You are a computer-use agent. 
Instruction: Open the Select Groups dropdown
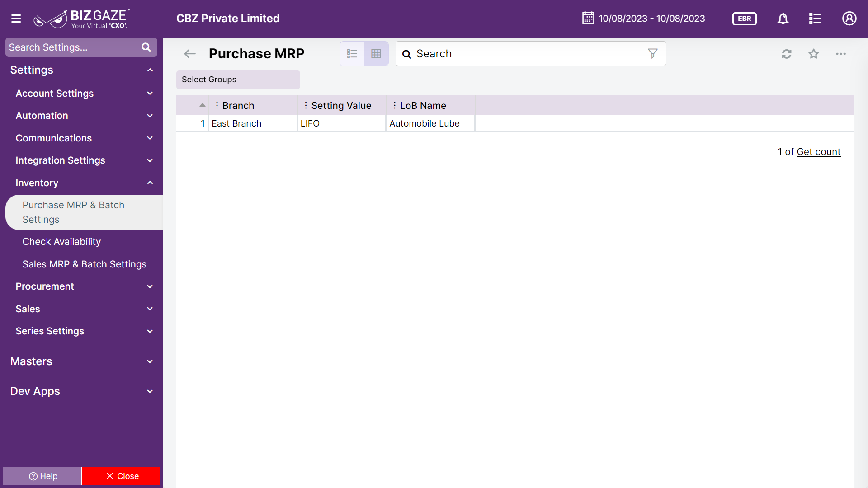click(x=238, y=80)
